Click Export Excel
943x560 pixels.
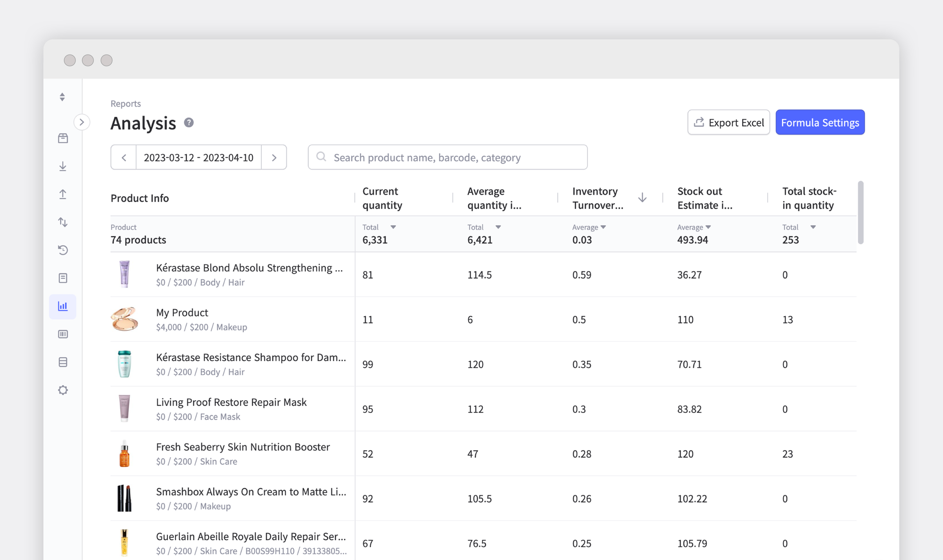728,122
